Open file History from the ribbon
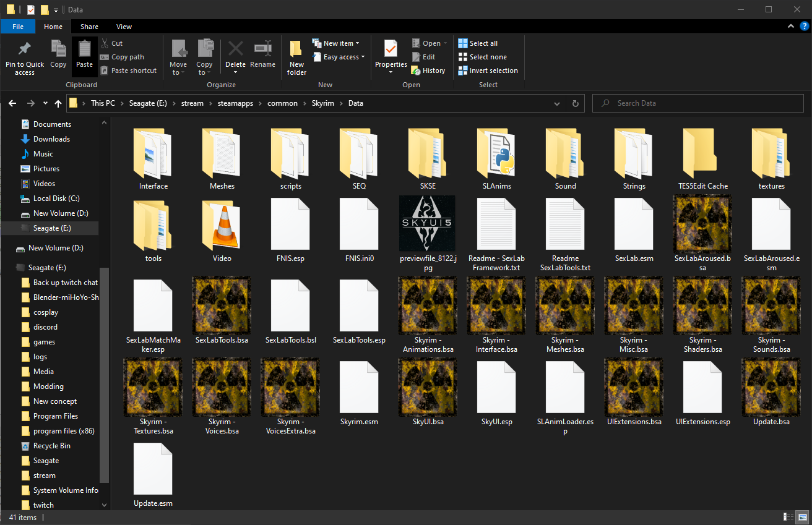812x525 pixels. (x=428, y=70)
